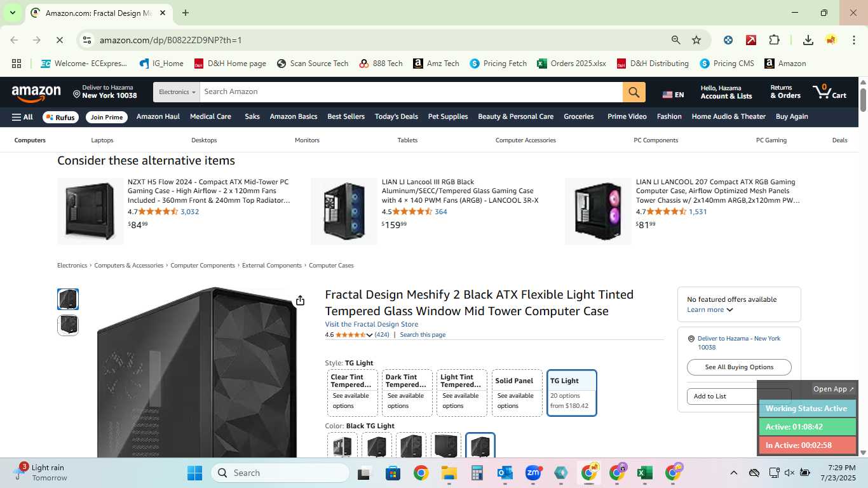This screenshot has width=868, height=488.
Task: Click See All Buying Options button
Action: coord(739,367)
